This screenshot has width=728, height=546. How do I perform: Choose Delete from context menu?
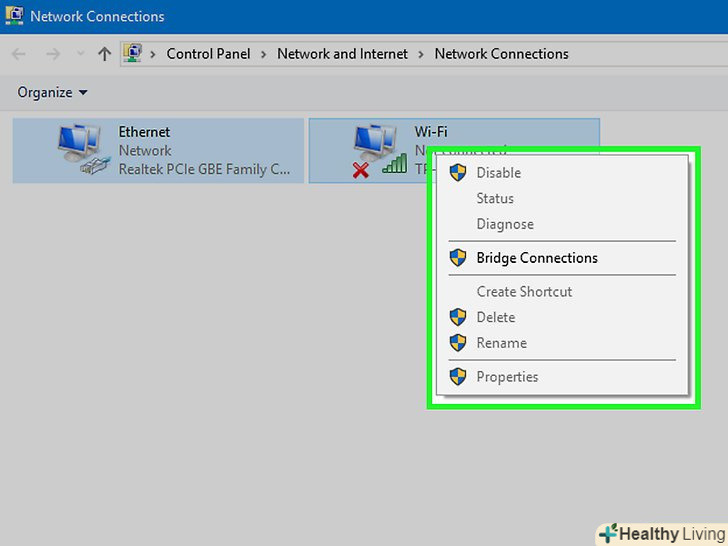562,317
